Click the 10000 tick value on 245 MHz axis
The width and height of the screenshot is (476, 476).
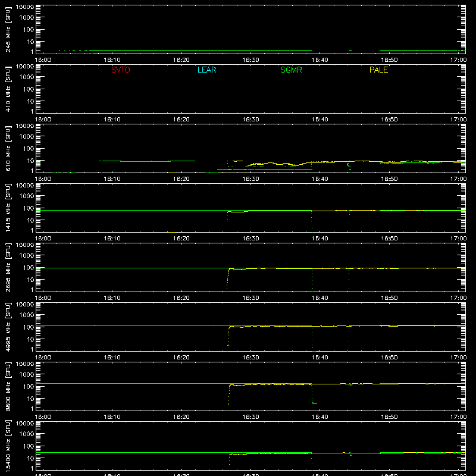[25, 7]
